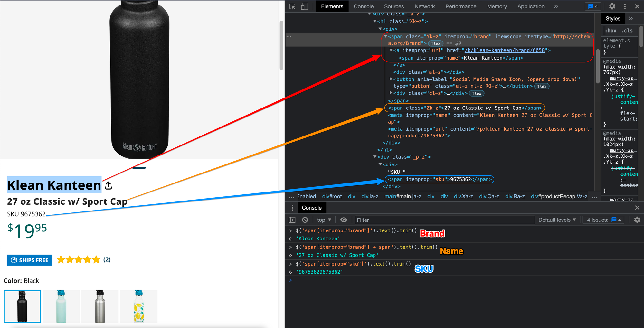644x328 pixels.
Task: Open the console settings gear
Action: click(x=637, y=220)
